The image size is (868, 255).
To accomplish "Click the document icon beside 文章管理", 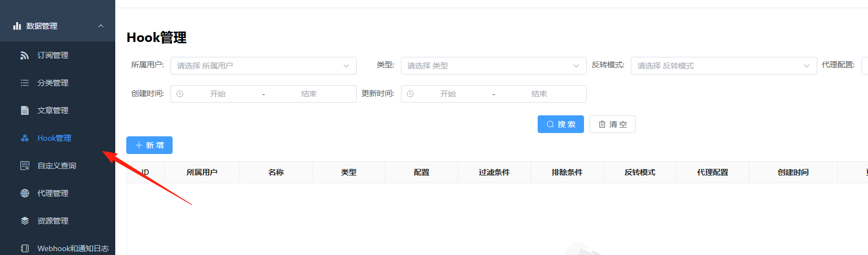I will (25, 110).
